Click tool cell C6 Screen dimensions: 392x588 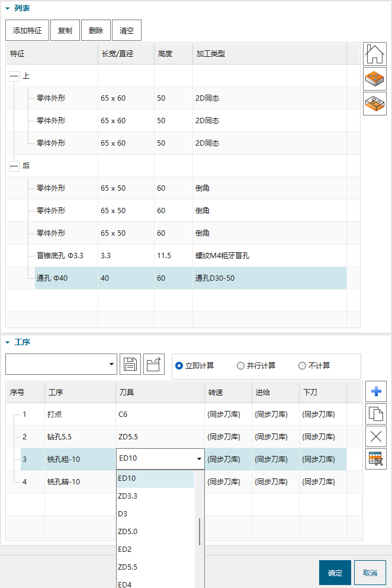[160, 415]
